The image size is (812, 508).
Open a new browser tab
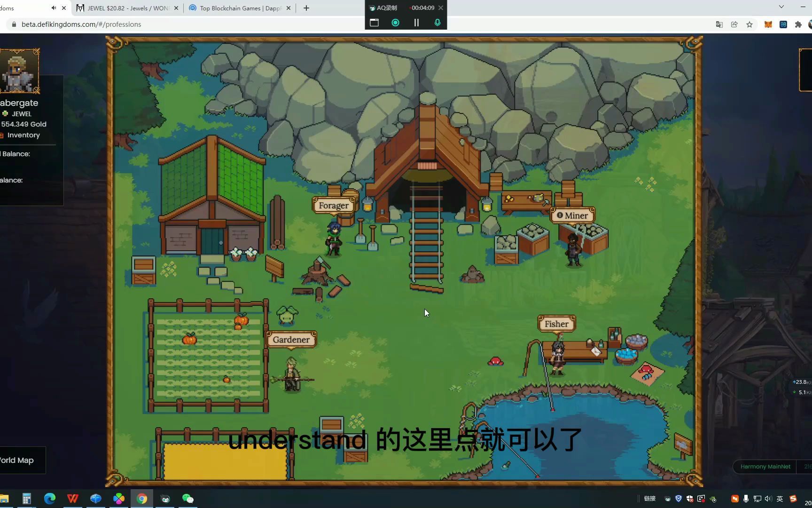click(x=306, y=8)
